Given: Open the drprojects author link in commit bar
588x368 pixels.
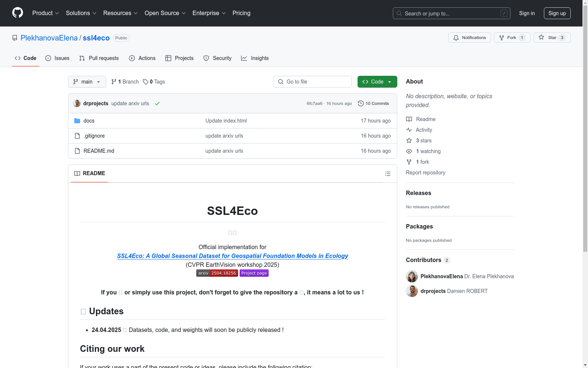Looking at the screenshot, I should point(96,103).
